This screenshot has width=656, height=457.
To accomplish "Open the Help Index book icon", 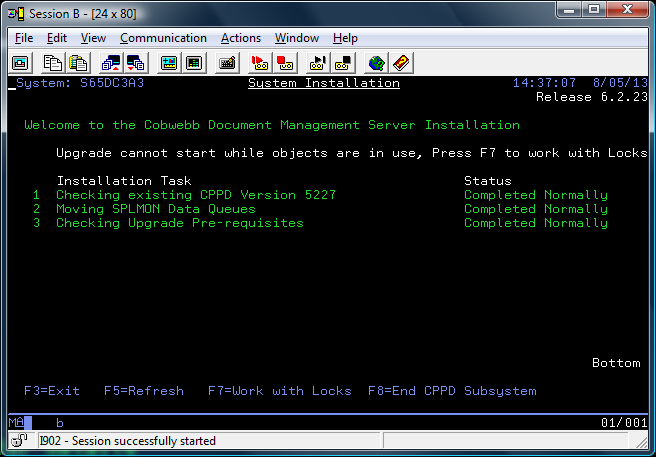I will (x=401, y=63).
